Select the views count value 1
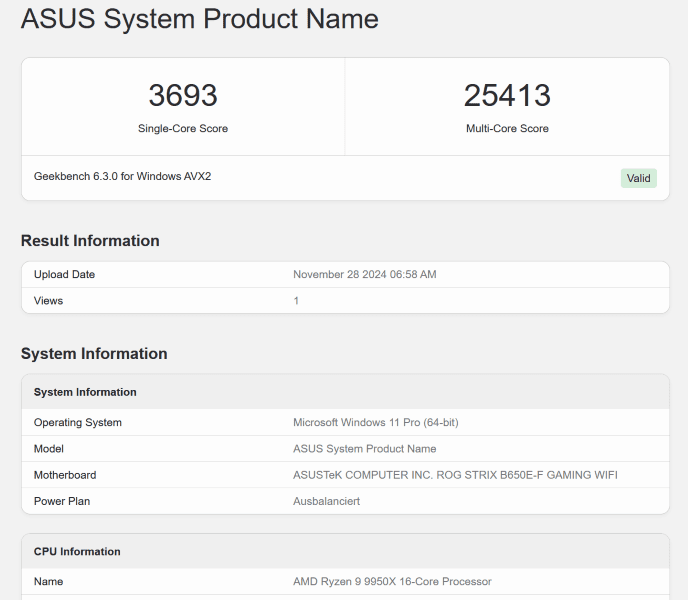Viewport: 688px width, 600px height. click(296, 301)
